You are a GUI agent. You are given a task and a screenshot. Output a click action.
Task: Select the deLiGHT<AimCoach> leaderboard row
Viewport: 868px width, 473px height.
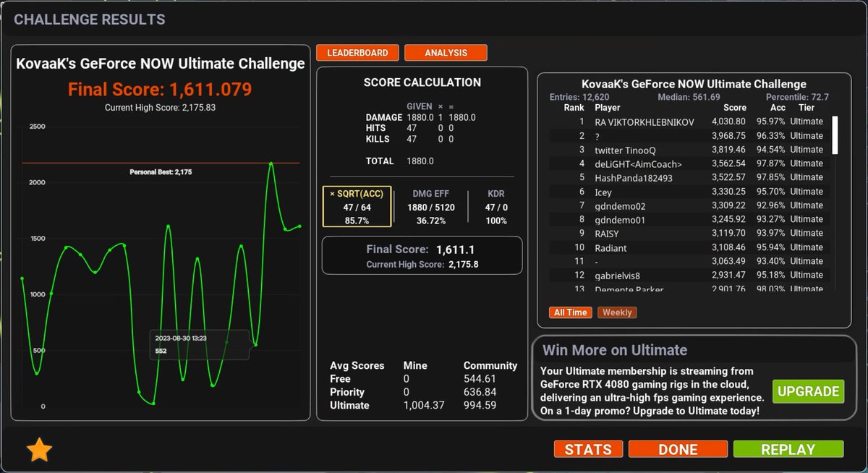pyautogui.click(x=691, y=163)
